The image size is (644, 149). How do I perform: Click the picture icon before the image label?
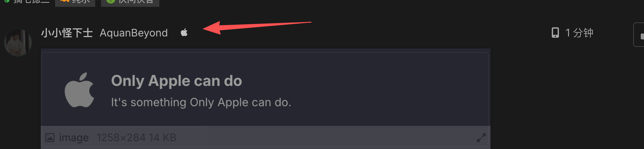pyautogui.click(x=50, y=138)
